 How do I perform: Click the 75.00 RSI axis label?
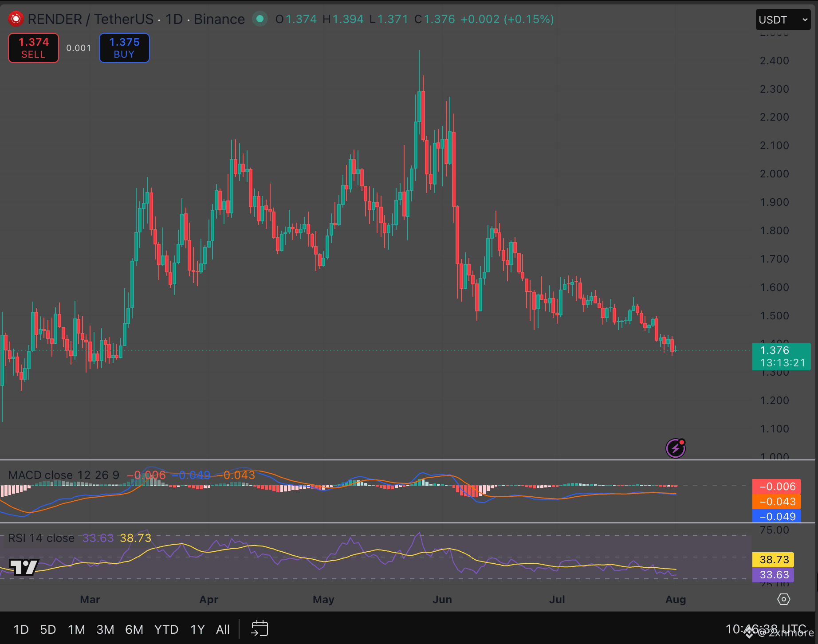pyautogui.click(x=775, y=530)
